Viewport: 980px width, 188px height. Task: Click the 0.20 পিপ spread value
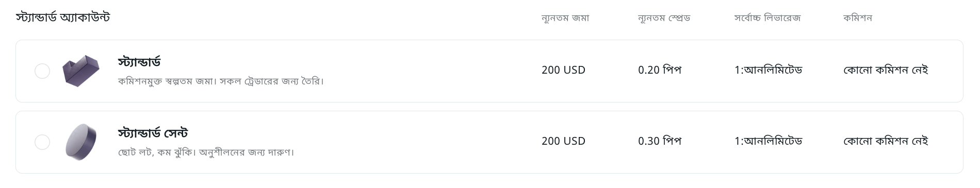click(x=660, y=70)
